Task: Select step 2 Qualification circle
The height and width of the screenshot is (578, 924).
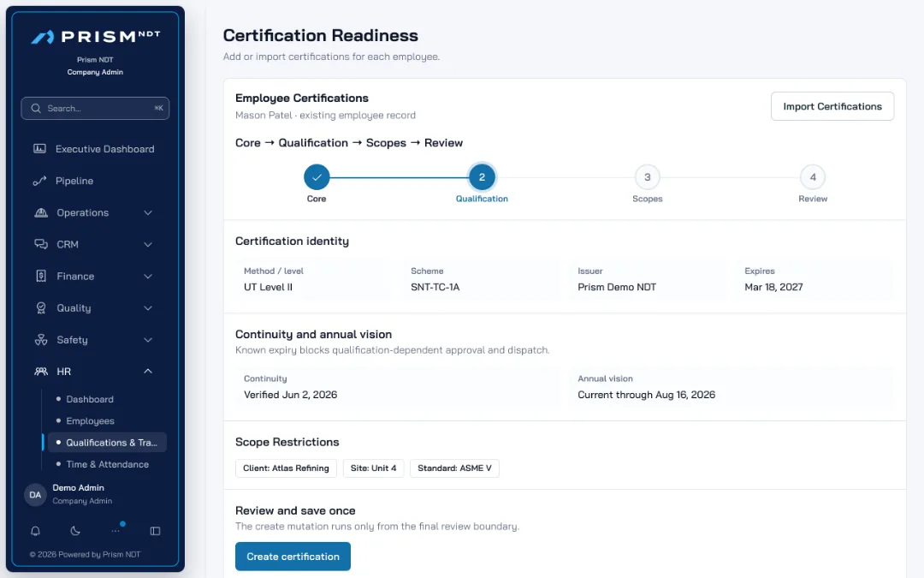Action: 482,177
